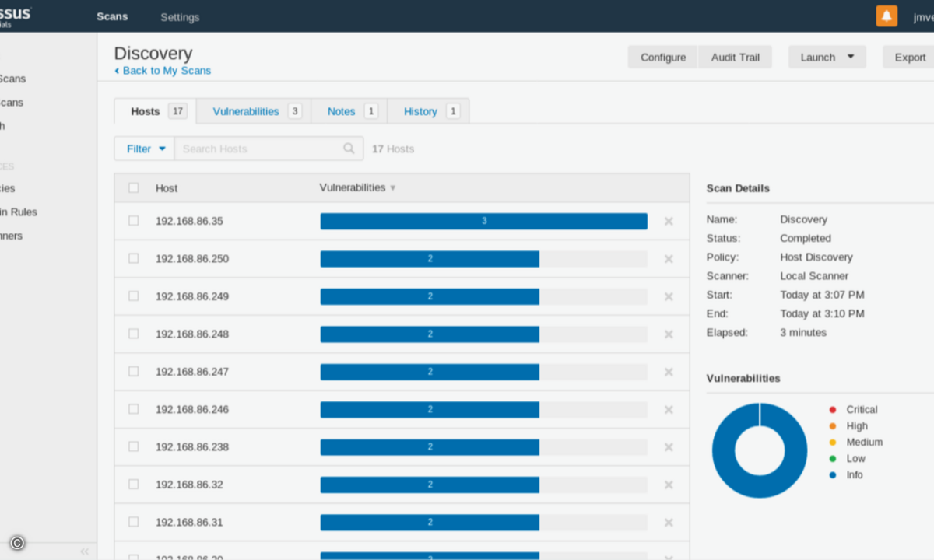
Task: Open host 192.168.86.32 address text
Action: coord(189,485)
